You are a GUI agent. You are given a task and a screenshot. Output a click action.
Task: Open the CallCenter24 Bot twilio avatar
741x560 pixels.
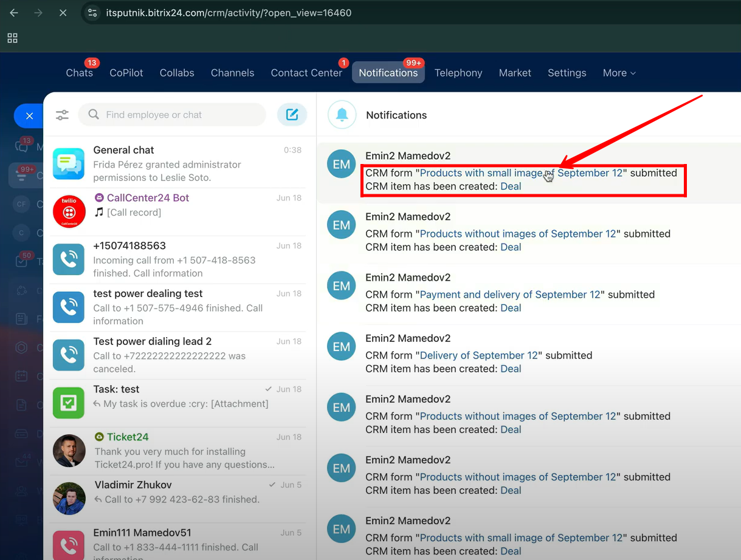tap(69, 212)
